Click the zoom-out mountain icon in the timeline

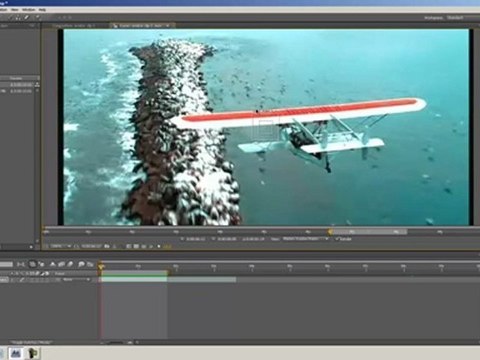click(103, 343)
